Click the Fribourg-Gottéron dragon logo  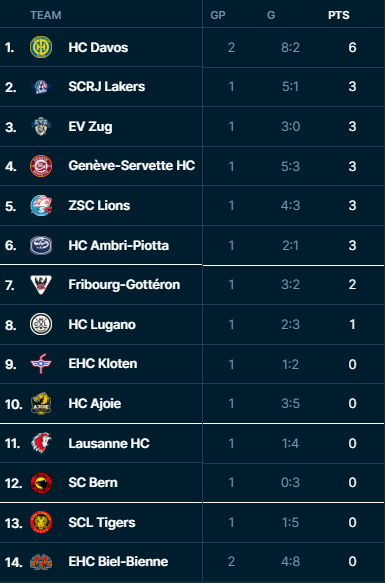tap(41, 285)
